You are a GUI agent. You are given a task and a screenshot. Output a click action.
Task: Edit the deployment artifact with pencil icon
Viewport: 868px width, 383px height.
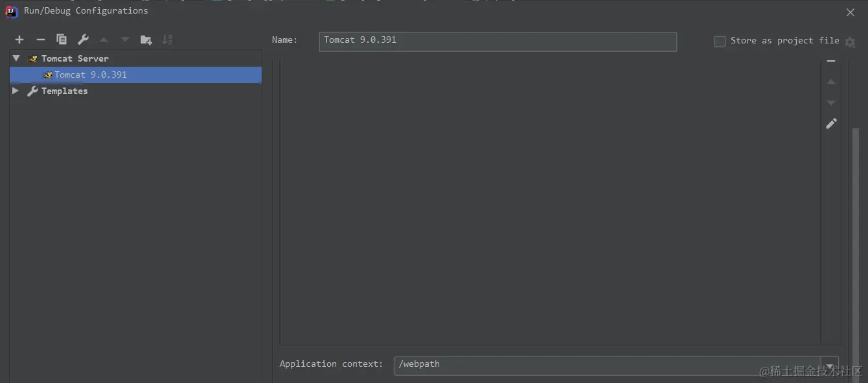pos(831,123)
